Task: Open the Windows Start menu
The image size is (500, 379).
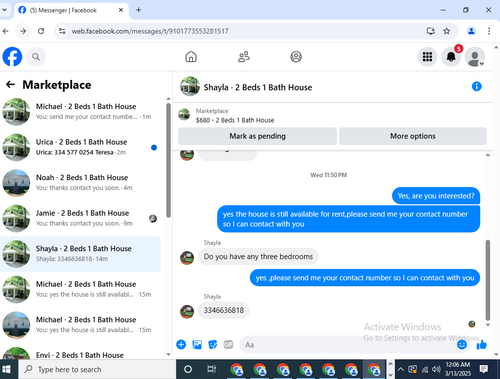Action: point(6,369)
